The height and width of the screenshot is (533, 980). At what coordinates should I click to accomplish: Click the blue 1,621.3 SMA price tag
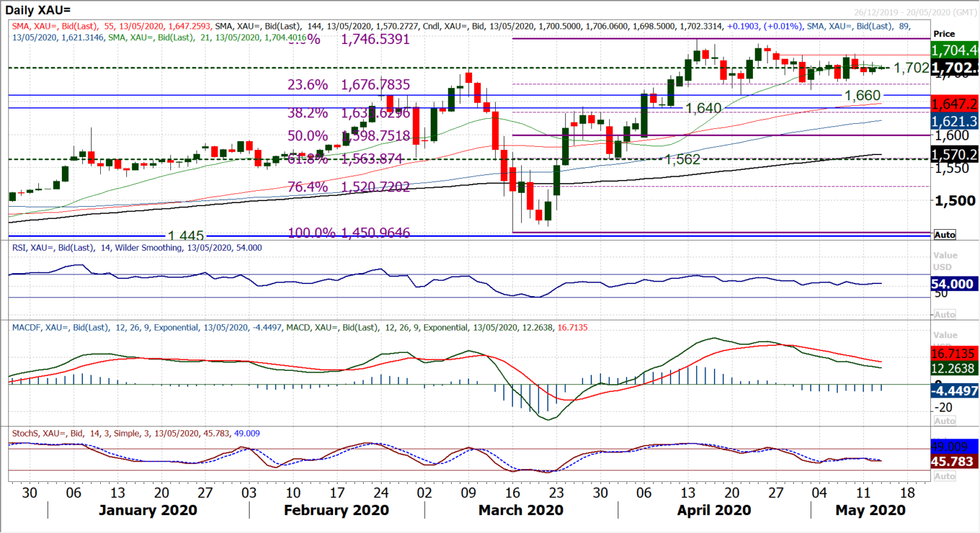coord(954,121)
